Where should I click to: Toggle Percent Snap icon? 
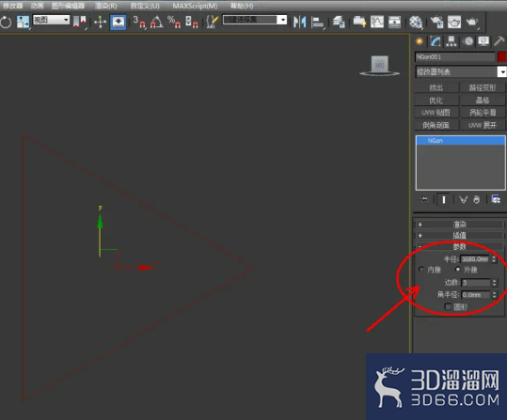[x=174, y=22]
